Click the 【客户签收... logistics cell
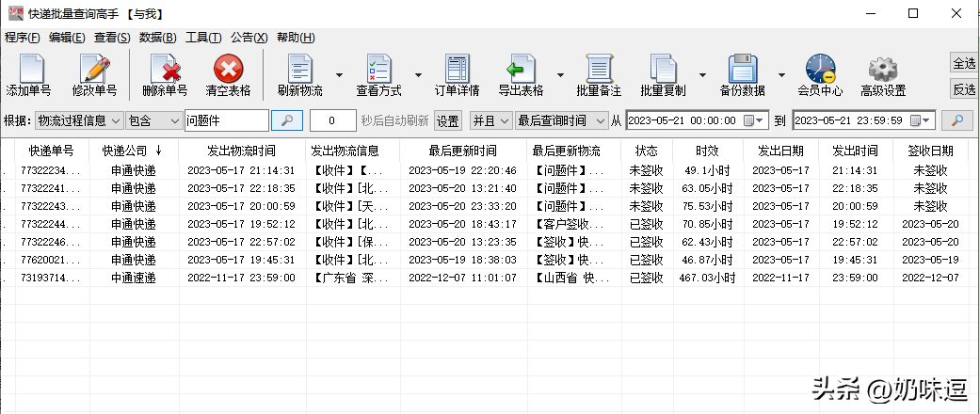The image size is (980, 414). point(573,224)
